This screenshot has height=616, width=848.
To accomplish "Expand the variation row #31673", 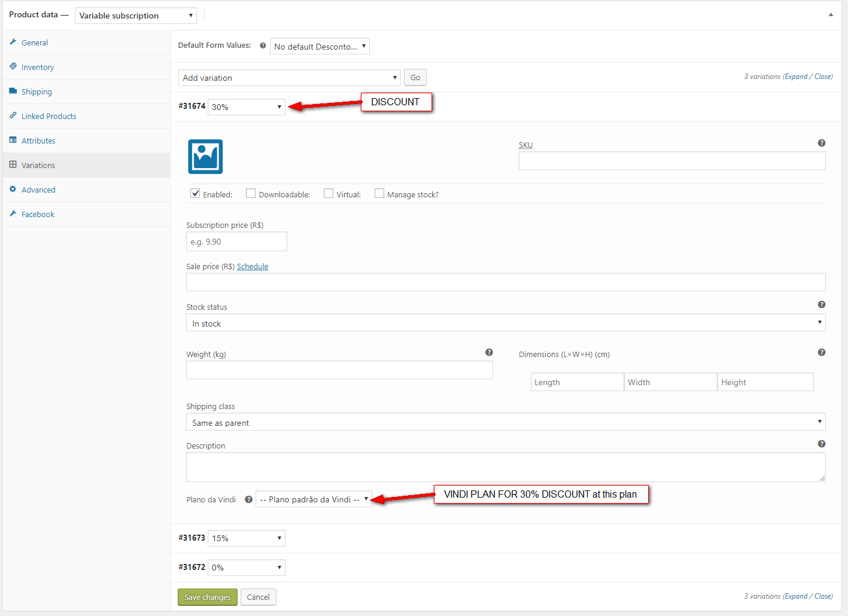I will tap(506, 538).
